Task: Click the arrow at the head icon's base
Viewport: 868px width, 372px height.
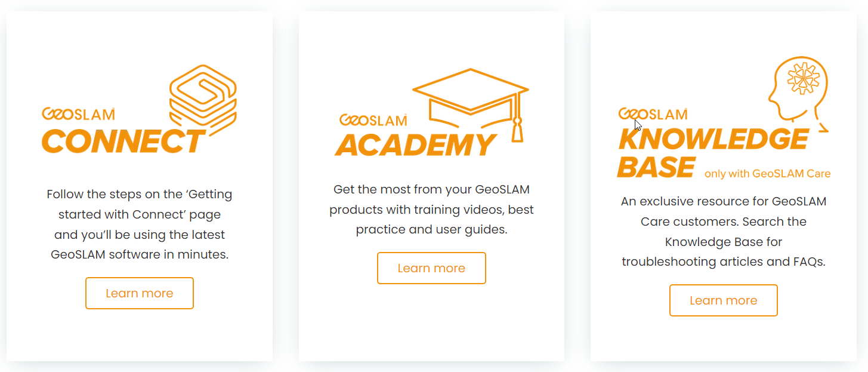Action: point(821,127)
